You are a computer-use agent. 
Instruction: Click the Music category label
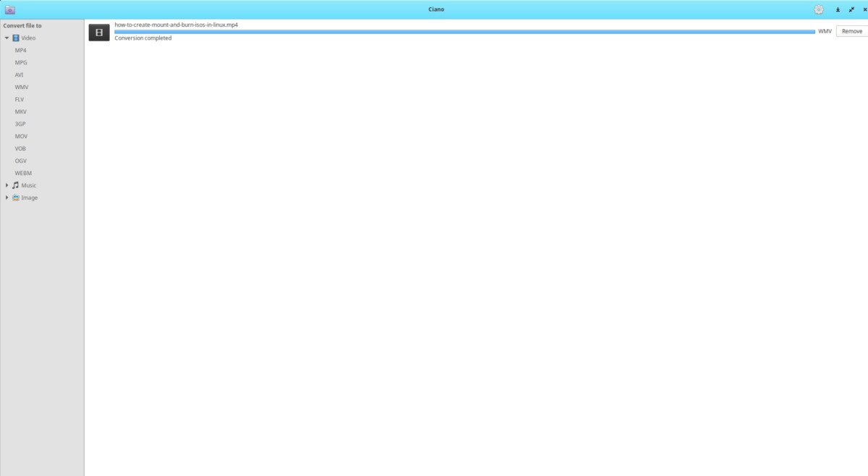(x=28, y=185)
